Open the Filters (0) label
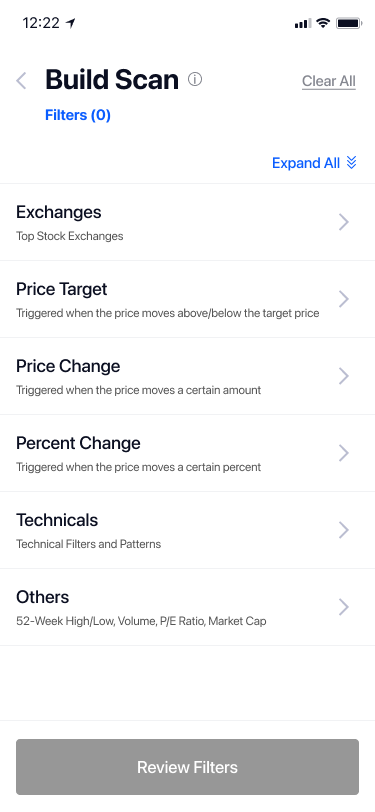 pyautogui.click(x=78, y=115)
